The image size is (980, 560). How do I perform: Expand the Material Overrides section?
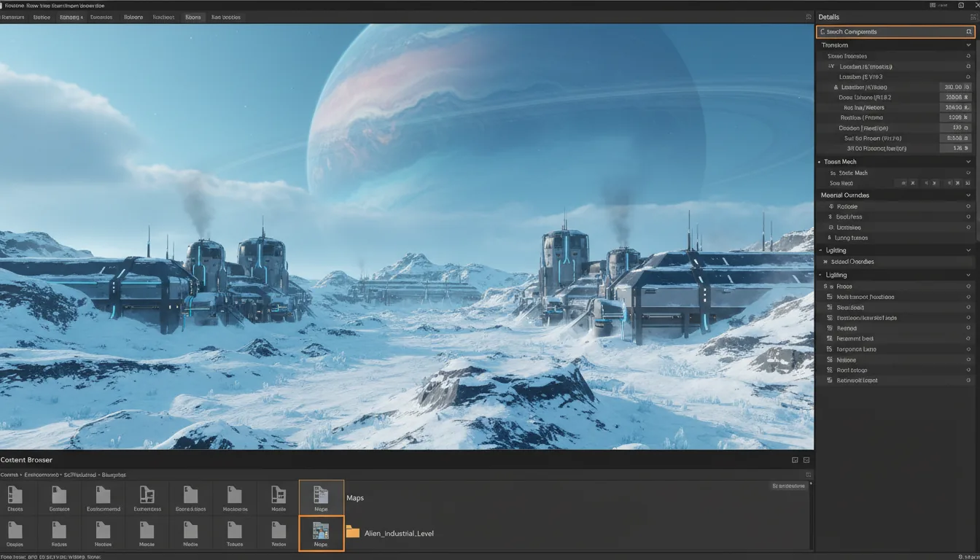point(970,195)
